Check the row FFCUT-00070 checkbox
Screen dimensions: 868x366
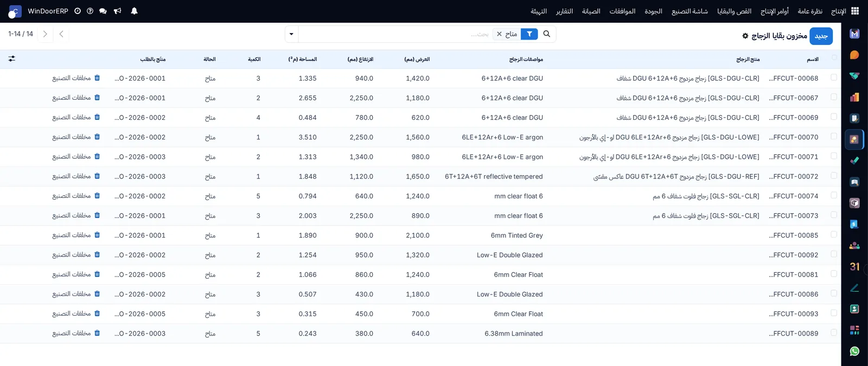(834, 136)
